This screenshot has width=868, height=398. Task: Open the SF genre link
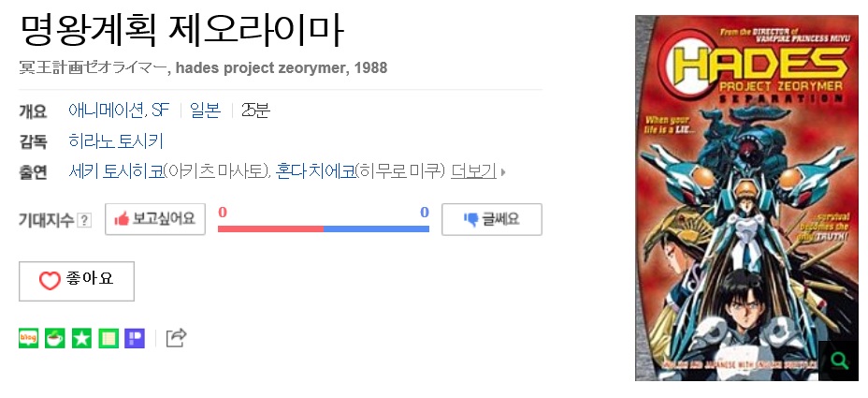pyautogui.click(x=161, y=111)
